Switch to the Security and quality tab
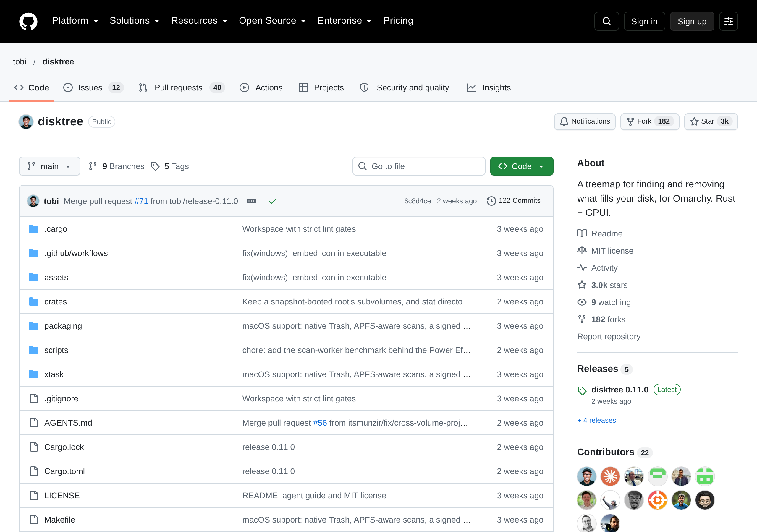The width and height of the screenshot is (757, 532). (x=404, y=88)
